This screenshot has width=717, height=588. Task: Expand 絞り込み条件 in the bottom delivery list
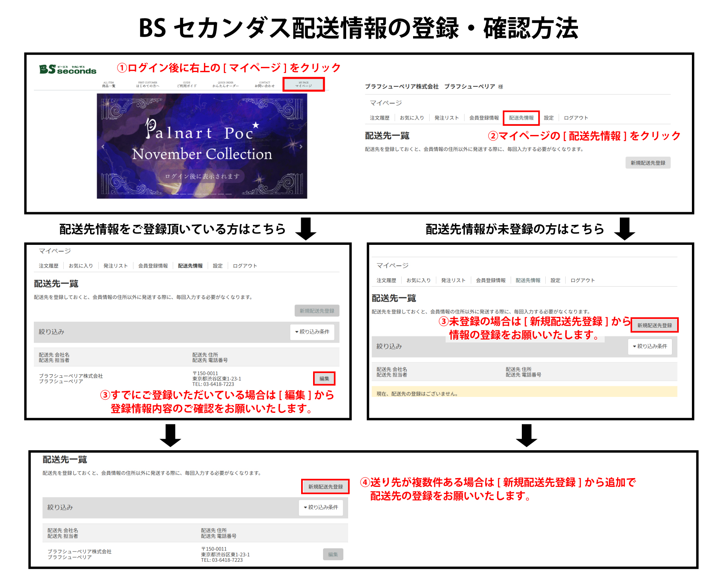click(321, 507)
